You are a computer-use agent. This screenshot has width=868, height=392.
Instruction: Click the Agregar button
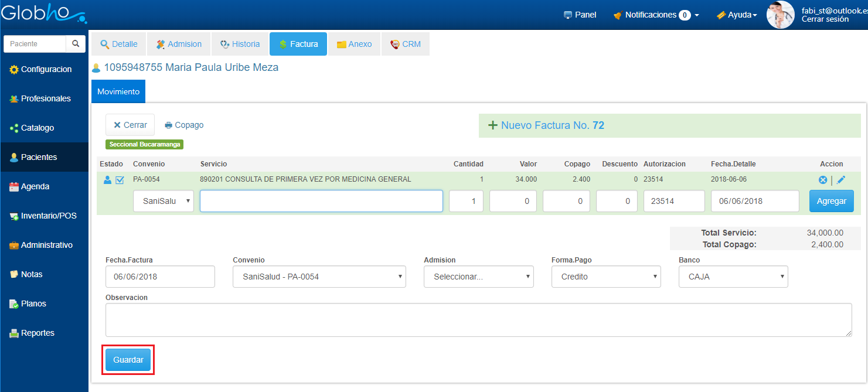pos(831,201)
